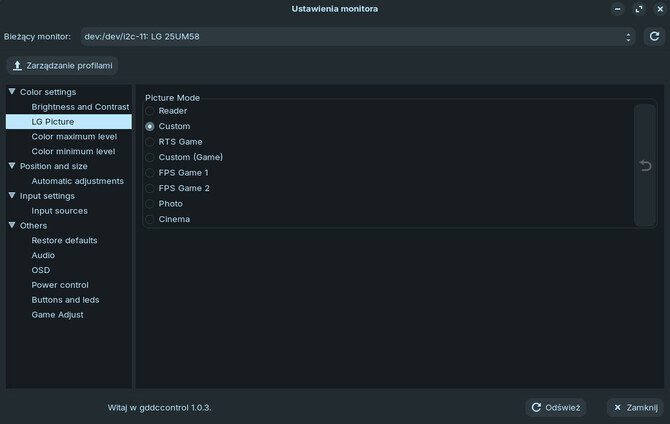Screen dimensions: 670x424
Task: Click the refresh monitors icon beside the monitor dropdown
Action: [653, 37]
